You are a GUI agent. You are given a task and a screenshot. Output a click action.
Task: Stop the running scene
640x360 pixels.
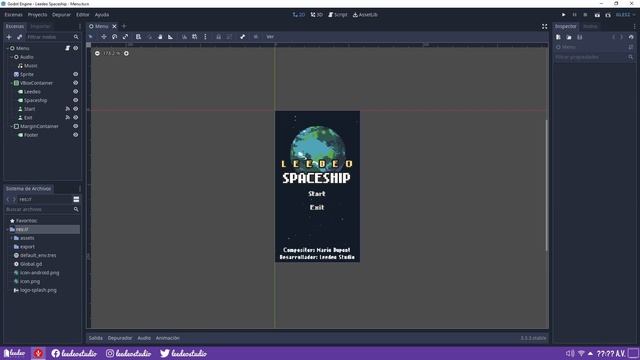coord(585,15)
